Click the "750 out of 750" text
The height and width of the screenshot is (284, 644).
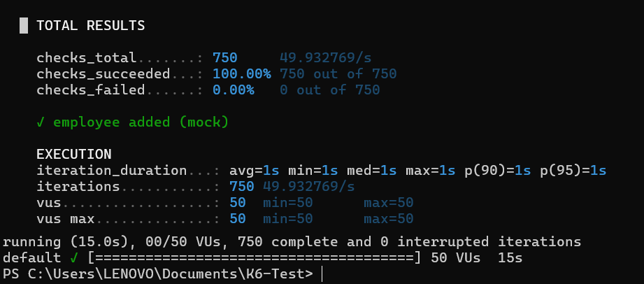pyautogui.click(x=338, y=73)
